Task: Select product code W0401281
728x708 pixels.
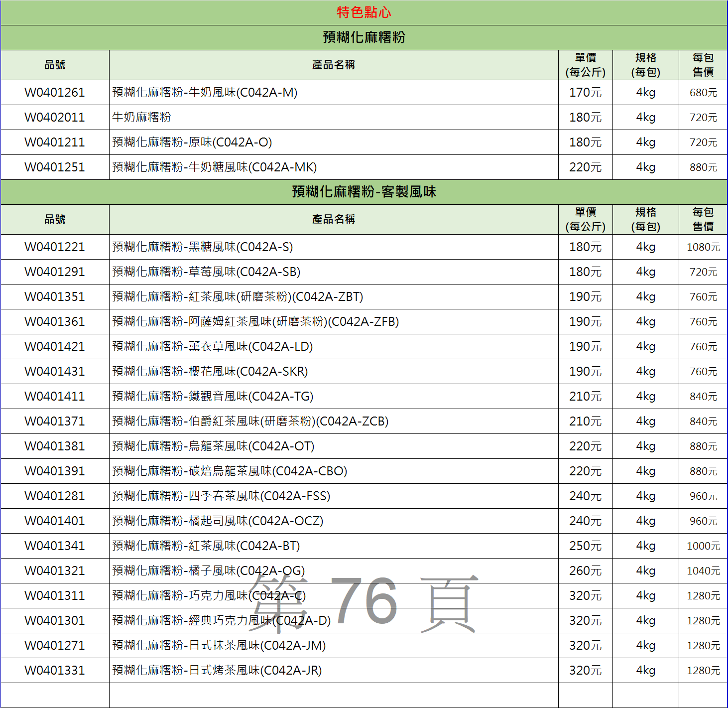Action: (x=55, y=496)
